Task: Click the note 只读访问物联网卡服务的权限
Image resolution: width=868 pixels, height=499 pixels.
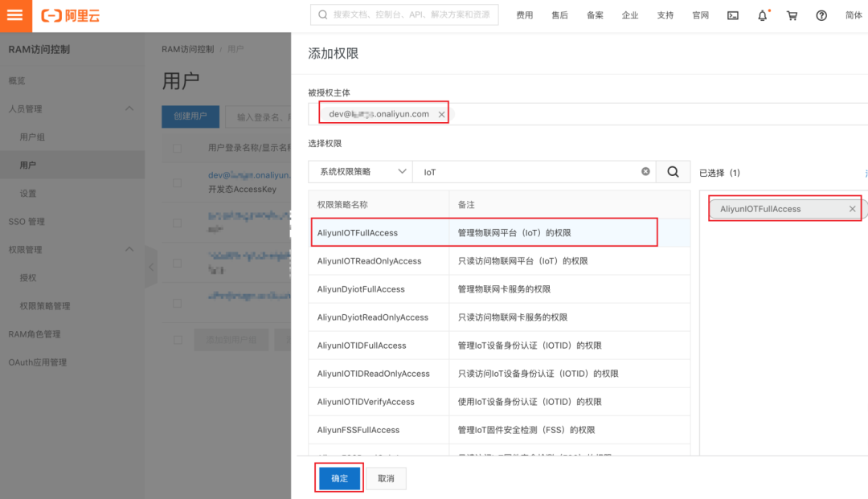Action: [512, 317]
